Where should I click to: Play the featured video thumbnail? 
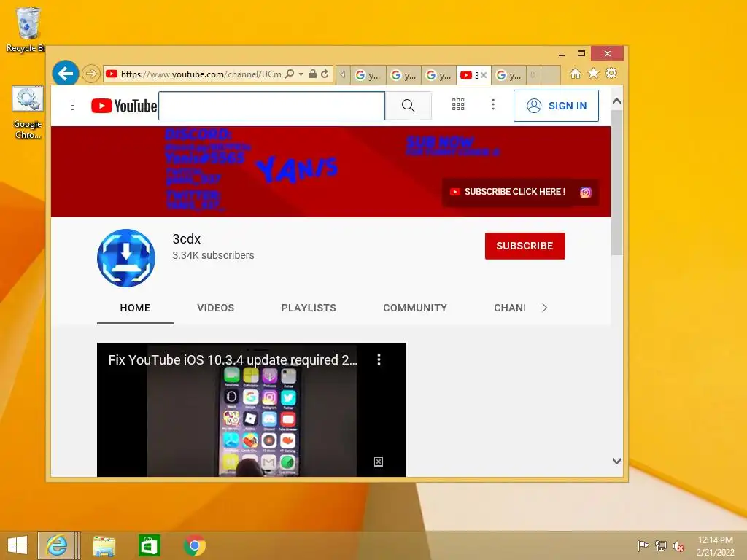(x=252, y=410)
